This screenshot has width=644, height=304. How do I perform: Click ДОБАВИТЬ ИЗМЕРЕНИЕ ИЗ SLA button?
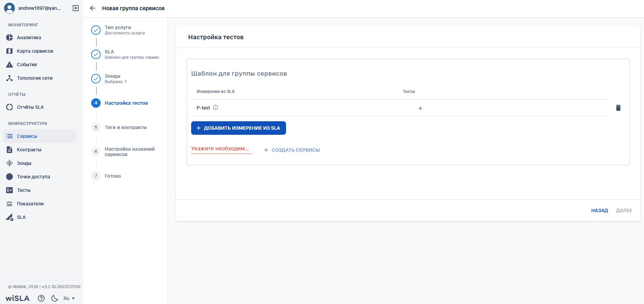[x=238, y=128]
